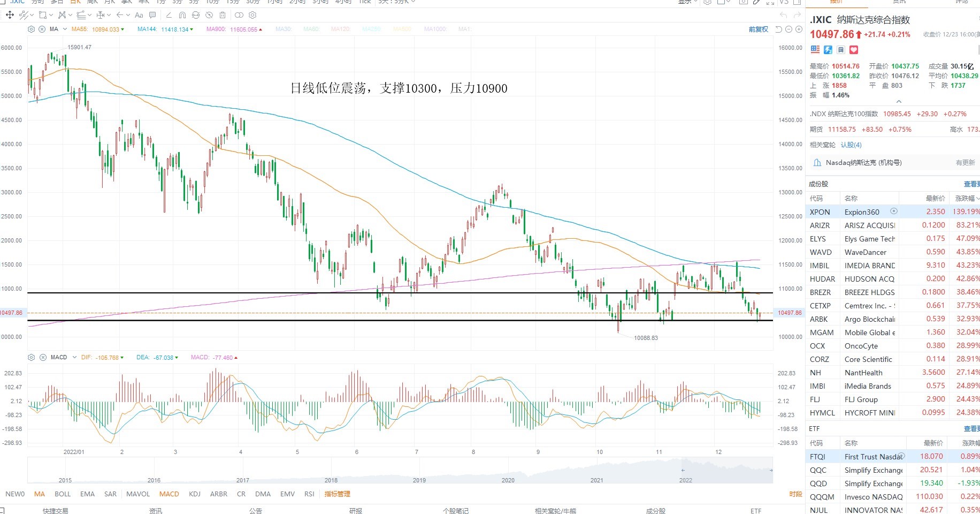980x514 pixels.
Task: Zoom in chart with plus icon
Action: point(799,29)
